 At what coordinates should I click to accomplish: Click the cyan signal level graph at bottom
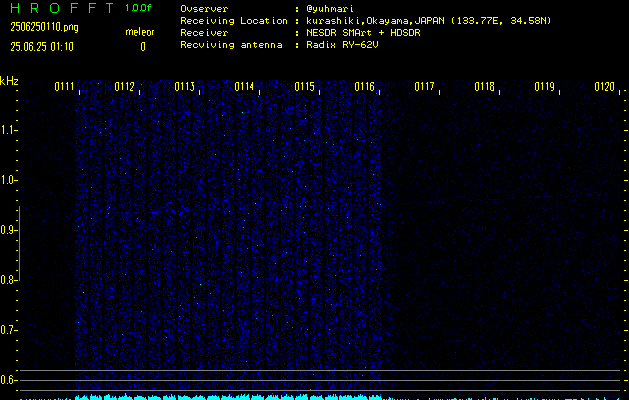(321, 397)
